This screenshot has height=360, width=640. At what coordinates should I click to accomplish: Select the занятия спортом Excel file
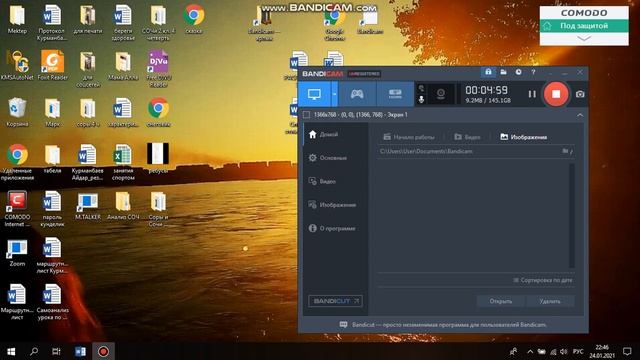coord(123,162)
